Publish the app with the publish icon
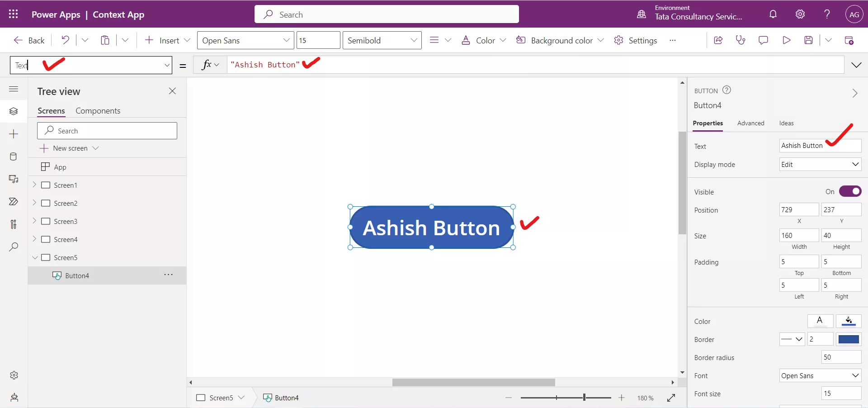868x408 pixels. (x=850, y=40)
